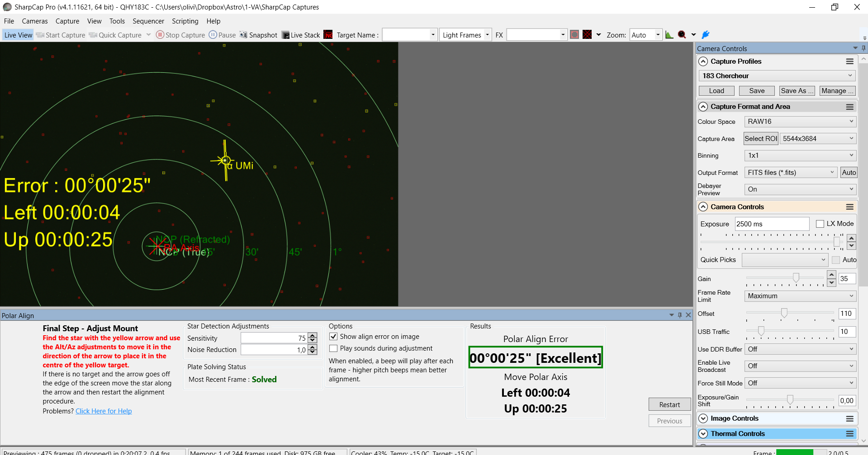Click the Stop Capture icon

coord(160,35)
